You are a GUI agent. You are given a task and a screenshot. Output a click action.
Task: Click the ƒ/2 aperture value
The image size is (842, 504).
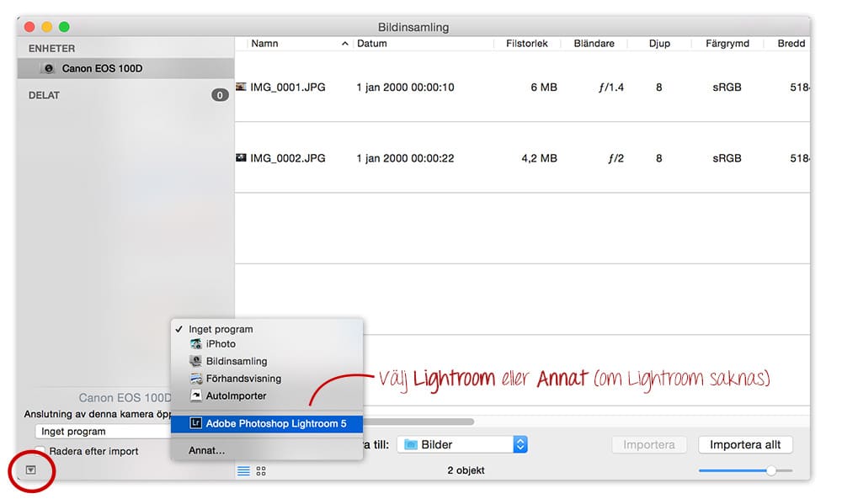tap(616, 158)
